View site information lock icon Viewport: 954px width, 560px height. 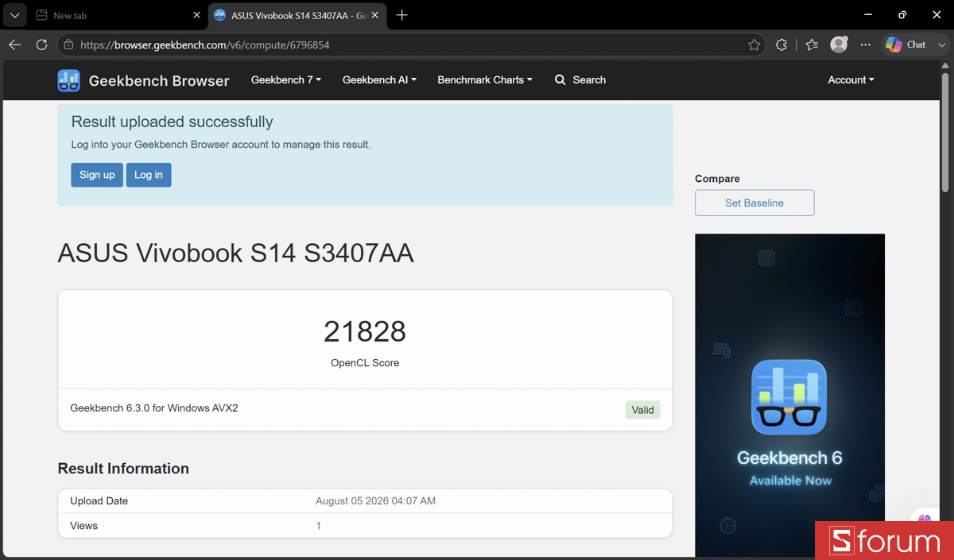pos(68,45)
